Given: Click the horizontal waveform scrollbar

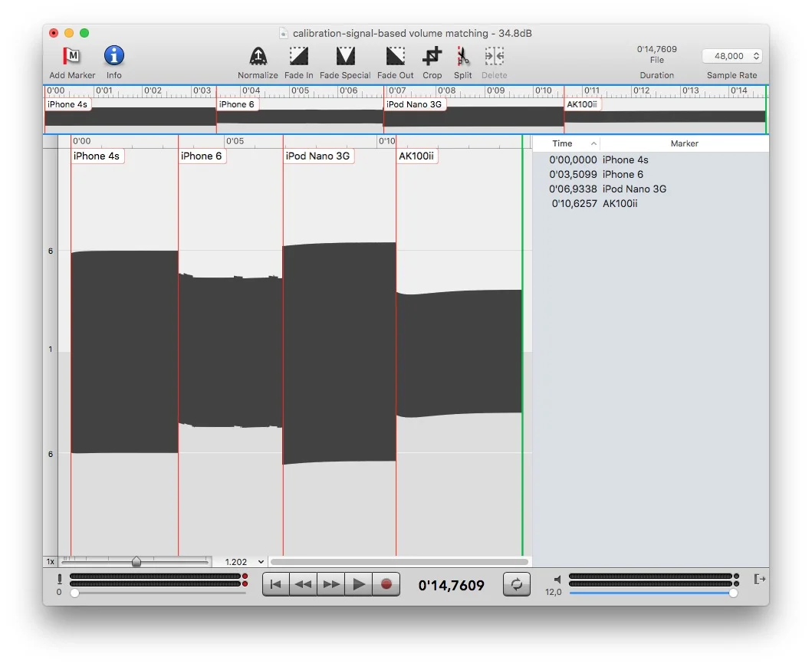Looking at the screenshot, I should tap(399, 562).
